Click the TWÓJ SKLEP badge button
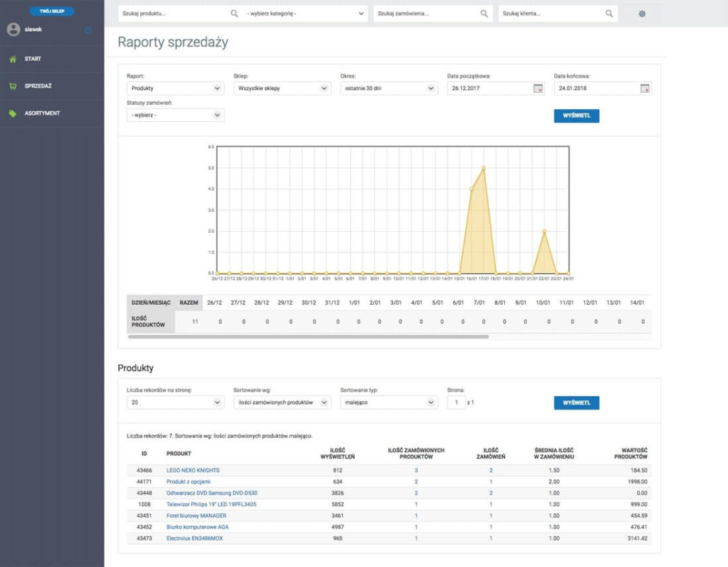 pos(52,11)
